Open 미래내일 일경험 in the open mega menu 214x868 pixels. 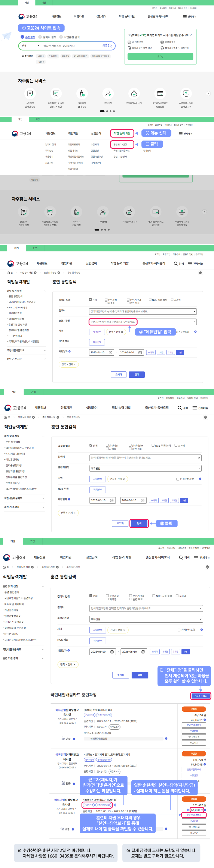click(75, 163)
